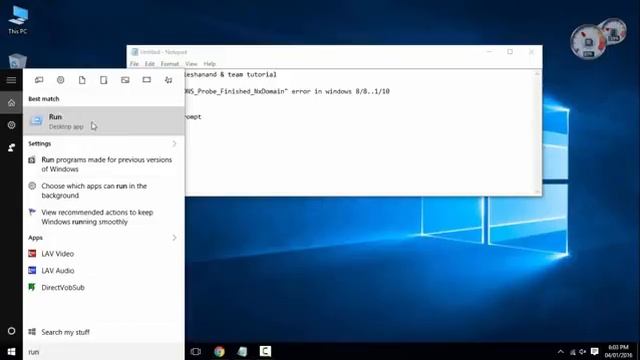640x360 pixels.
Task: Open the Run desktop app result
Action: (104, 121)
